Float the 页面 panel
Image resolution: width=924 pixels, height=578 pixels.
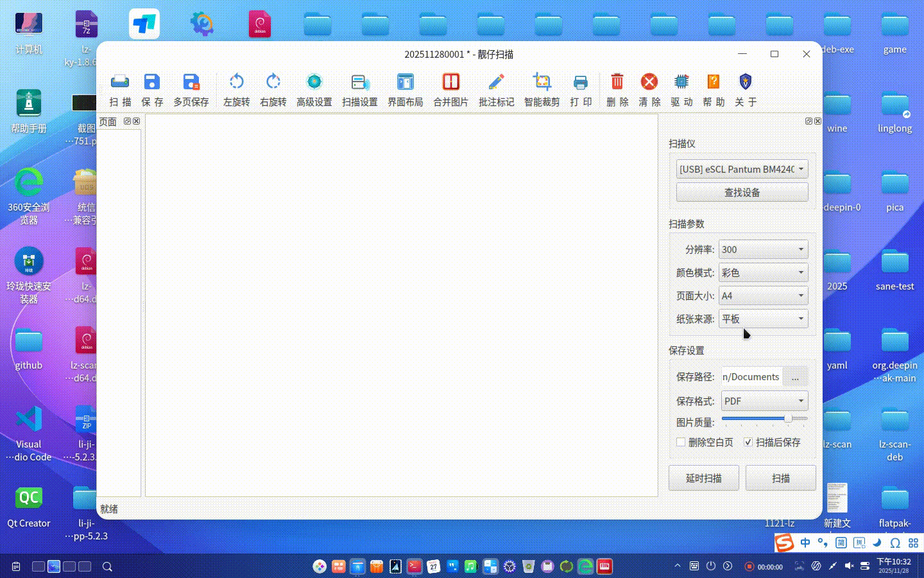click(x=127, y=121)
